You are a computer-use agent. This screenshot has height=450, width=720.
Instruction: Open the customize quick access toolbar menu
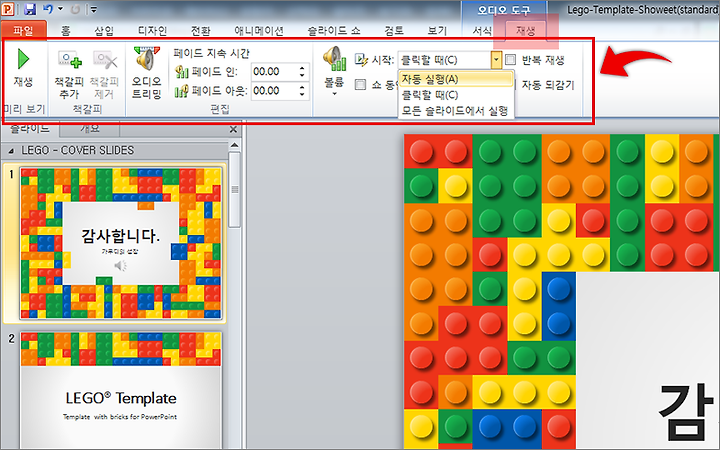pyautogui.click(x=94, y=9)
